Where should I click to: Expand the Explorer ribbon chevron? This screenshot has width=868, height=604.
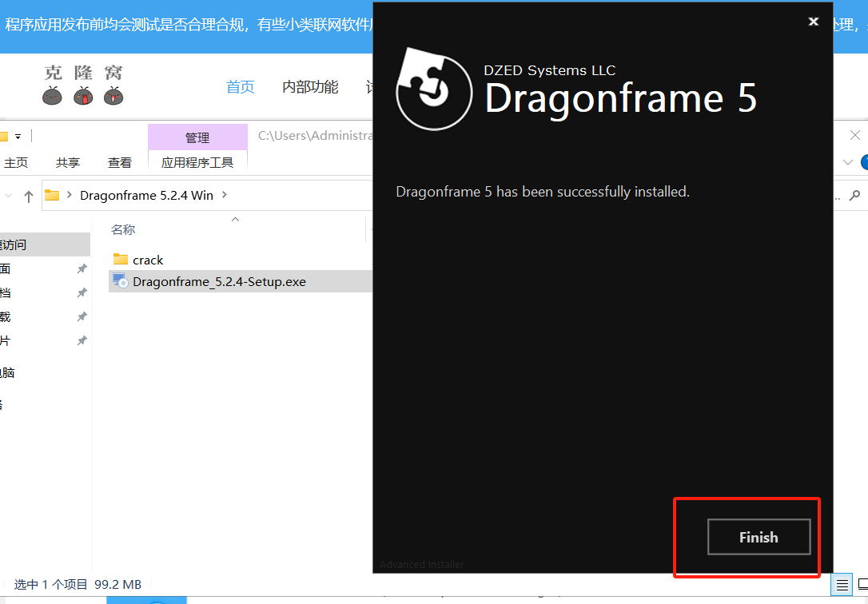pos(847,162)
